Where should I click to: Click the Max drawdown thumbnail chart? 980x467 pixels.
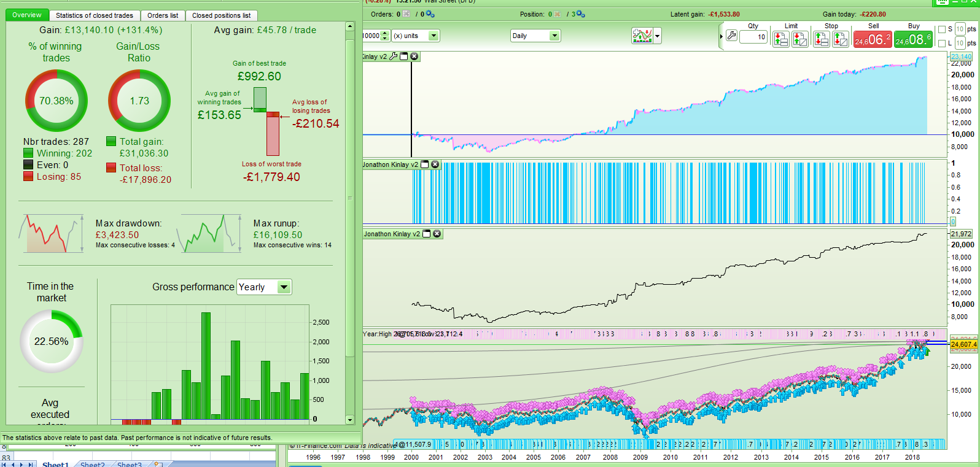tap(51, 233)
